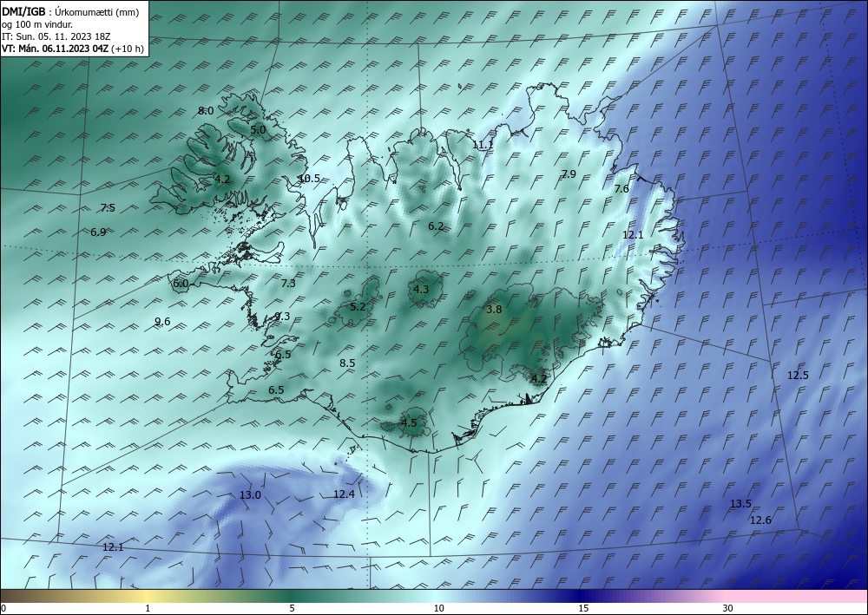Select the 13.0 value south of Iceland
868x615 pixels.
[x=250, y=495]
